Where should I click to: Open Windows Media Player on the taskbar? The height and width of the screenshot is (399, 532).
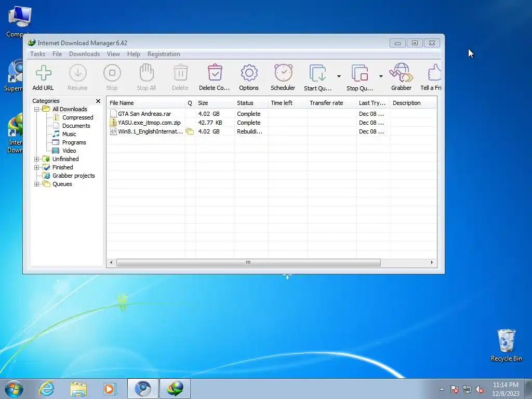coord(110,389)
